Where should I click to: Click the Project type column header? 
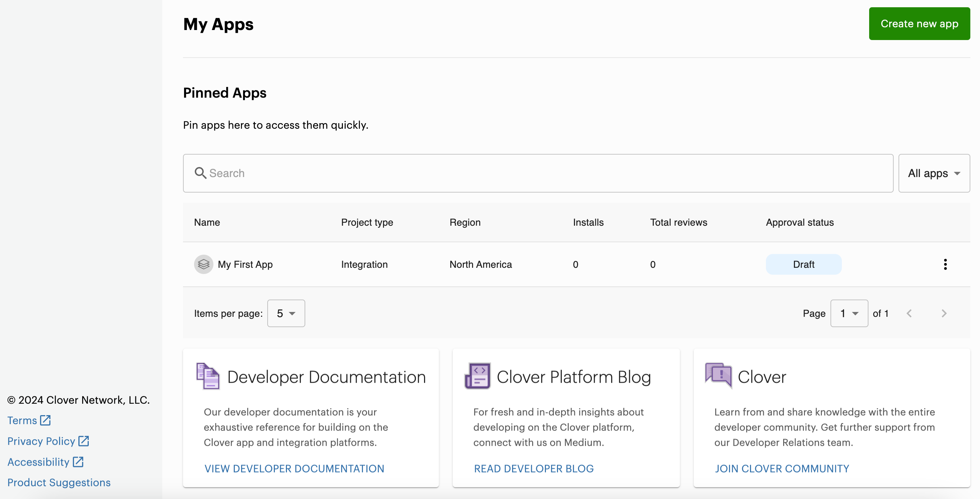(x=367, y=222)
